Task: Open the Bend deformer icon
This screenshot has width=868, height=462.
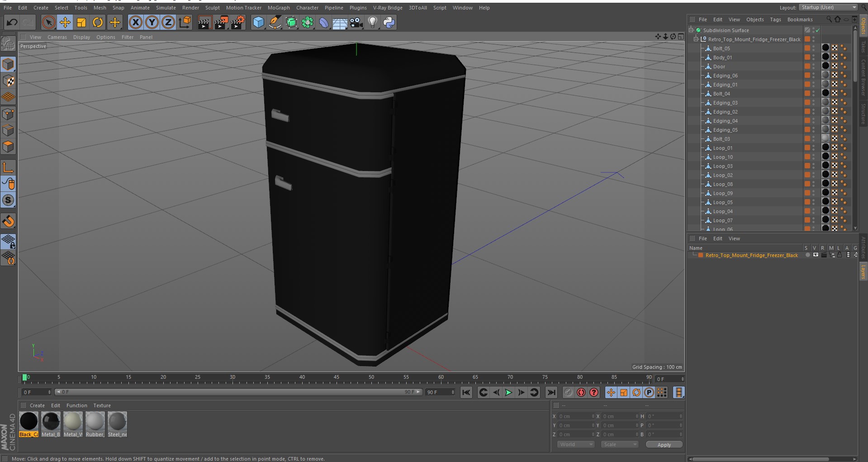Action: point(324,22)
